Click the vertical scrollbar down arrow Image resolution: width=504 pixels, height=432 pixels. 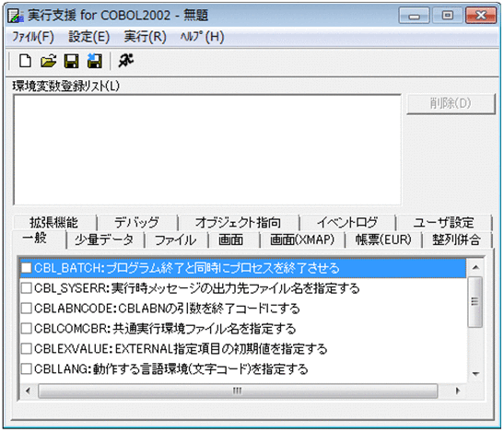(475, 374)
